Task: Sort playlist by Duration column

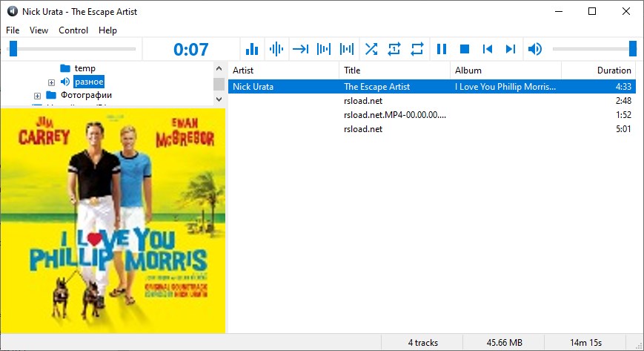Action: click(598, 70)
